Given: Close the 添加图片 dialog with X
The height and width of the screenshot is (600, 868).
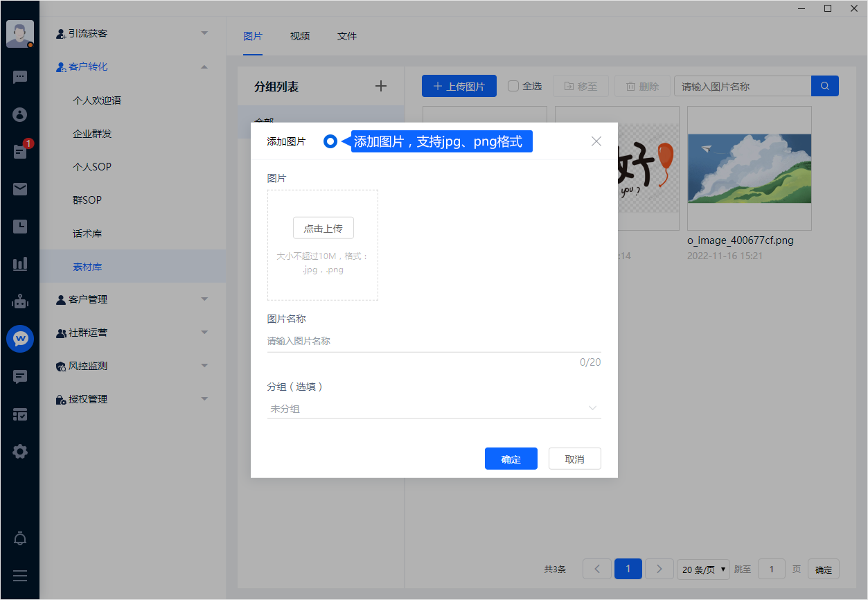Looking at the screenshot, I should 596,141.
